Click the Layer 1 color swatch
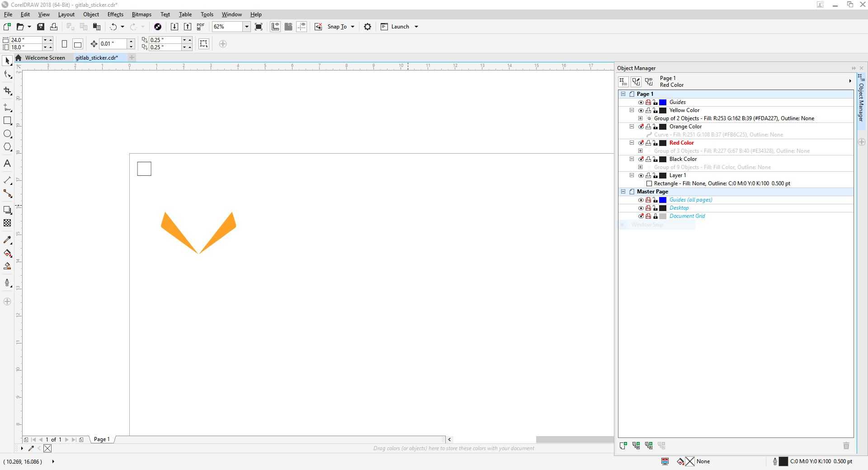The width and height of the screenshot is (868, 470). click(663, 175)
